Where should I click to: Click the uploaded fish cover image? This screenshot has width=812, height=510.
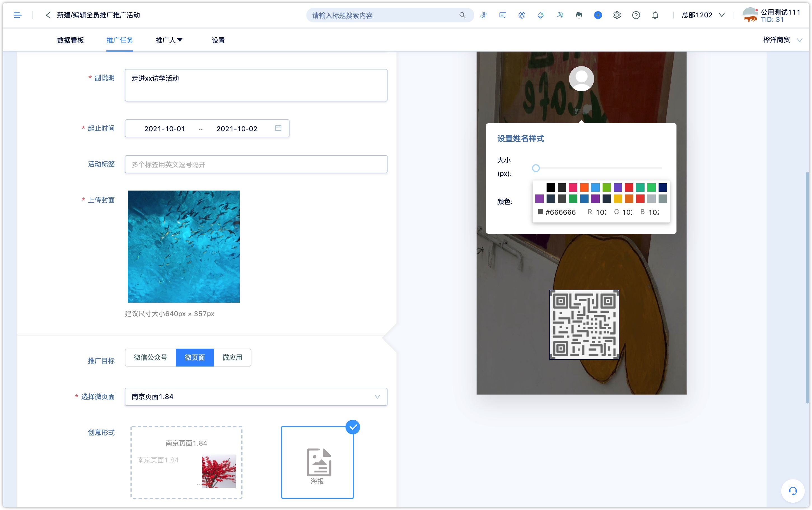click(x=184, y=247)
